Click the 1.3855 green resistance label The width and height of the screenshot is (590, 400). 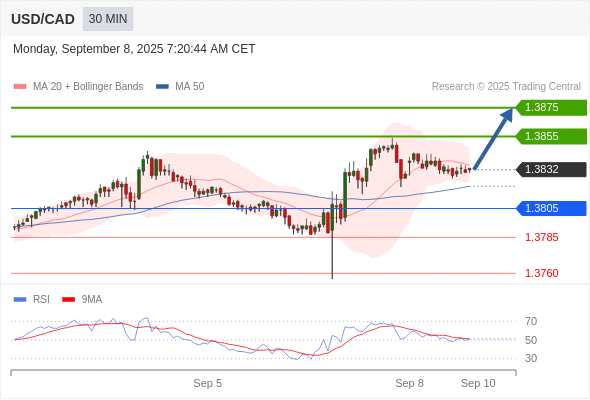tap(551, 136)
